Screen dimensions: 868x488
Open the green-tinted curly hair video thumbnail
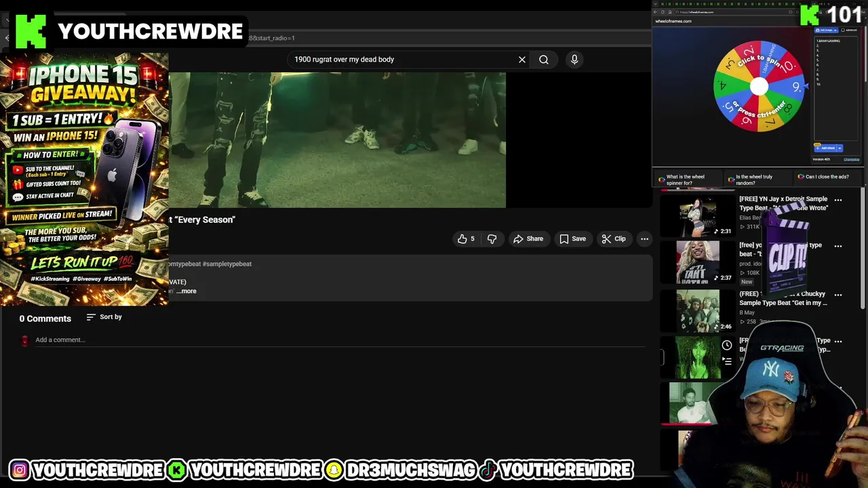point(698,357)
